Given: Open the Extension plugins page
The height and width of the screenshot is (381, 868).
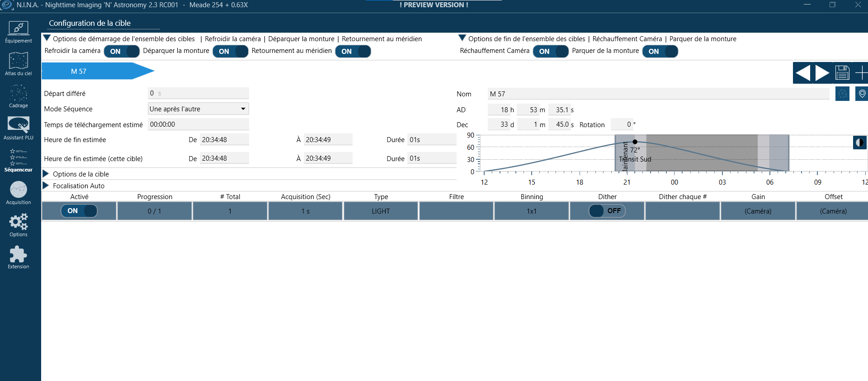Looking at the screenshot, I should (18, 257).
